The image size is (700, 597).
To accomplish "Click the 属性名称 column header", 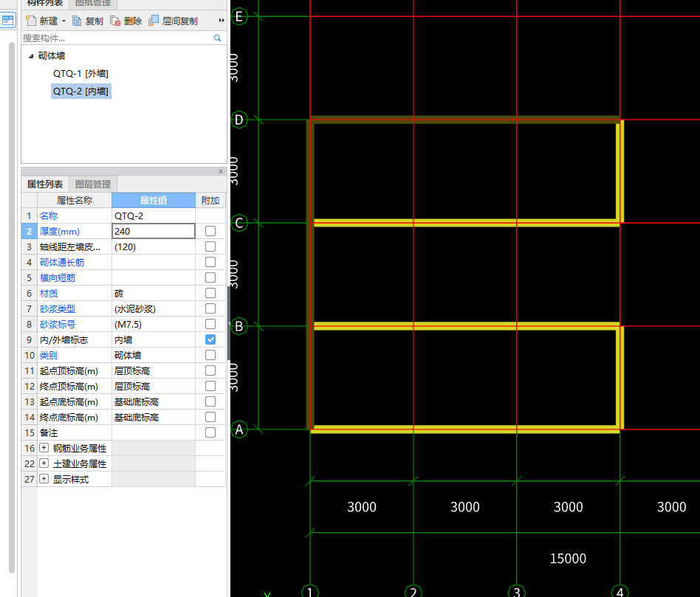I will [x=75, y=200].
